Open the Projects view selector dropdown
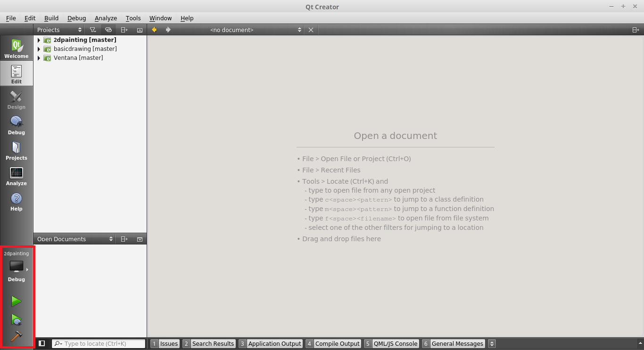Screen dimensions: 644x350 [59, 30]
